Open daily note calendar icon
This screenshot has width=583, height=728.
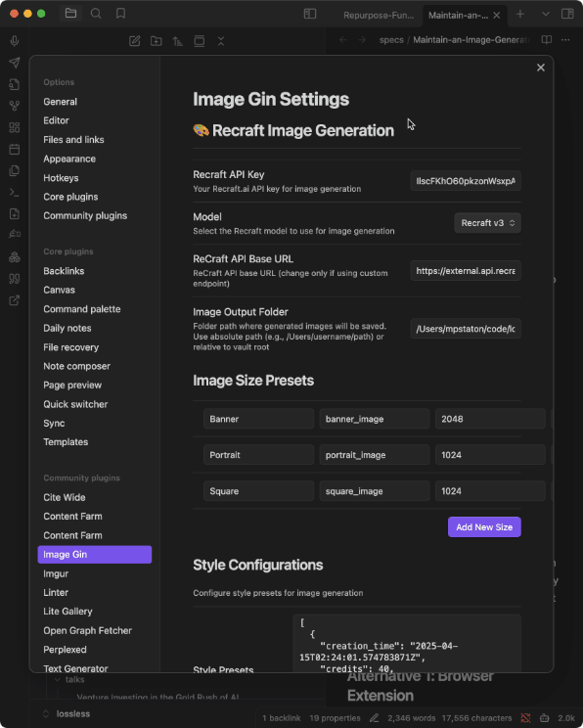click(15, 149)
